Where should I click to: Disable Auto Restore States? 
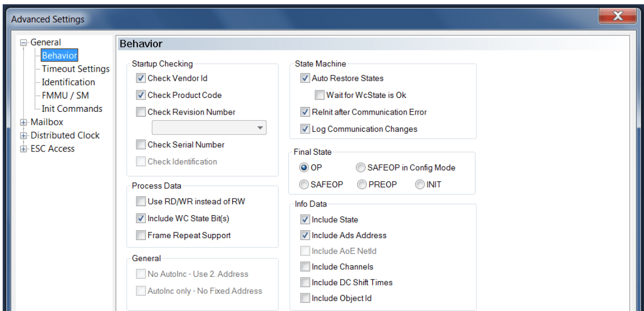pos(305,78)
